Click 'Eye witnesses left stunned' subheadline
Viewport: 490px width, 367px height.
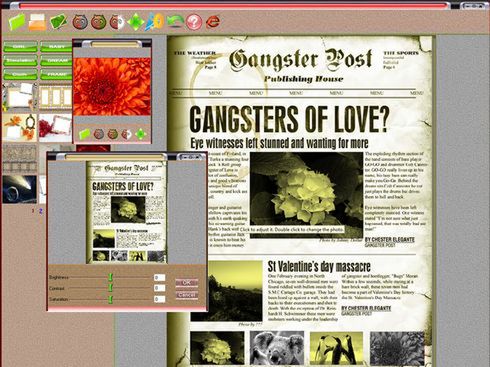279,143
